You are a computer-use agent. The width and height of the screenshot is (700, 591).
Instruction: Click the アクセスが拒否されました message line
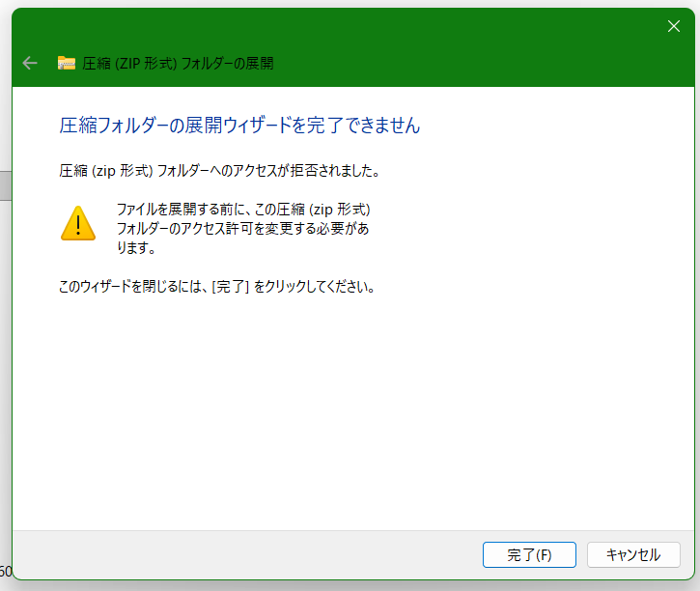[x=219, y=171]
